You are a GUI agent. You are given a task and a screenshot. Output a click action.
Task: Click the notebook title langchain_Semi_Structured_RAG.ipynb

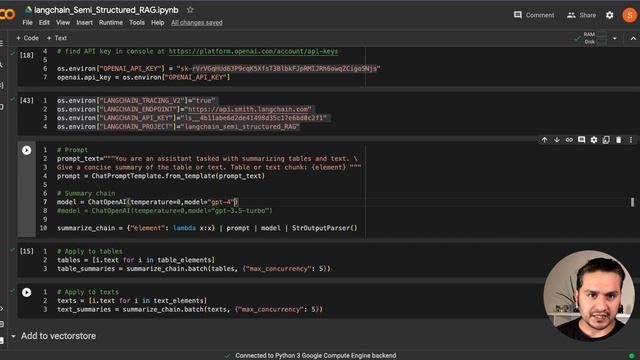106,10
